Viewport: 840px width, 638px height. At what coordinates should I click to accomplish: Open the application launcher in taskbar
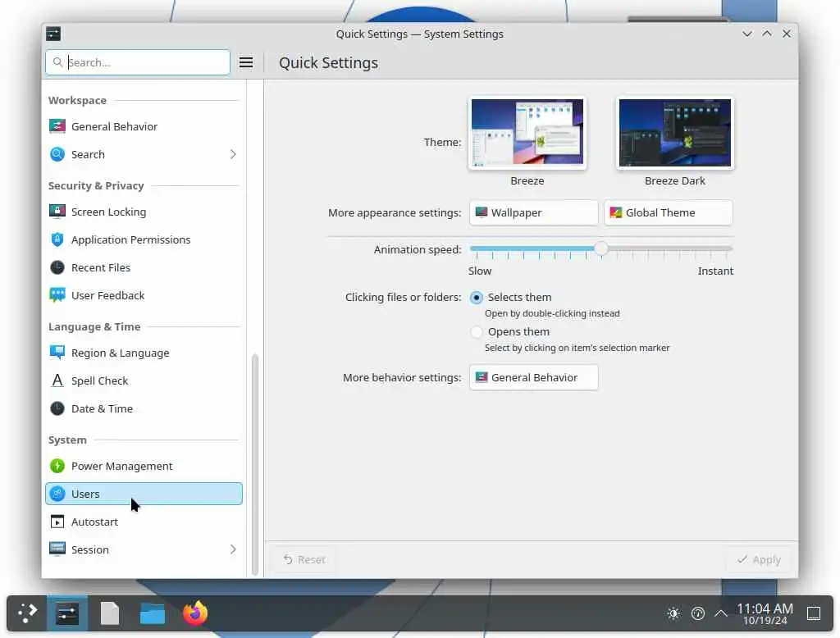tap(27, 613)
